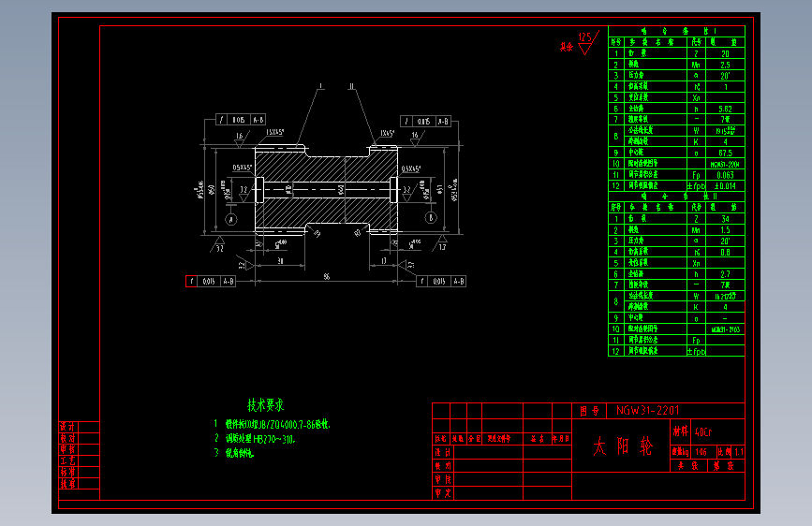This screenshot has width=812, height=526.
Task: Select technical note 2 mentioning HB270~310
Action: pyautogui.click(x=255, y=439)
